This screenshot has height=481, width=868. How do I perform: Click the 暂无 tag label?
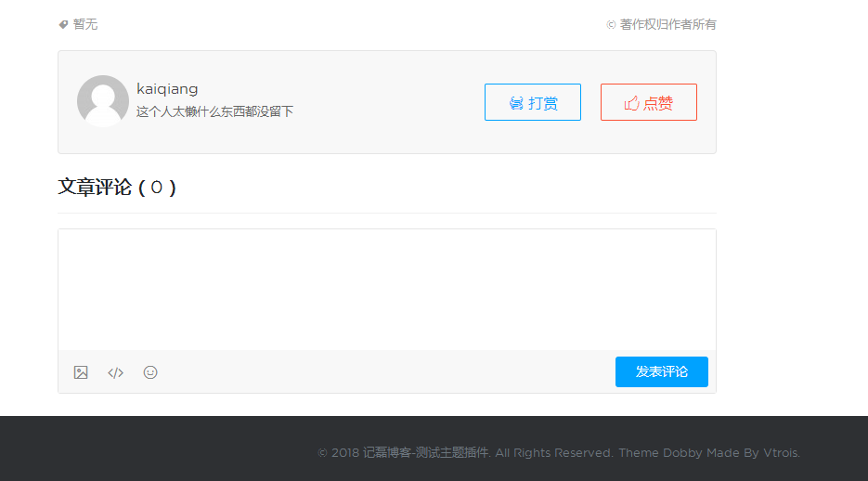(85, 25)
